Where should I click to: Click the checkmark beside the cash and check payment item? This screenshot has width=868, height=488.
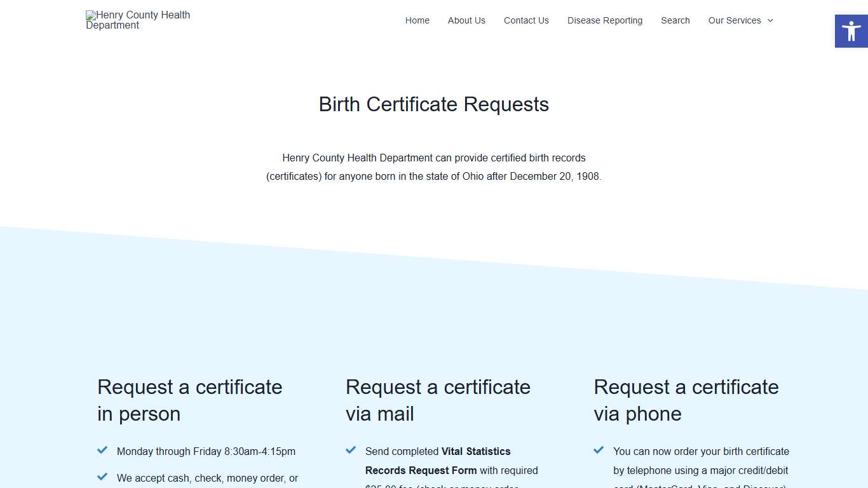(102, 477)
